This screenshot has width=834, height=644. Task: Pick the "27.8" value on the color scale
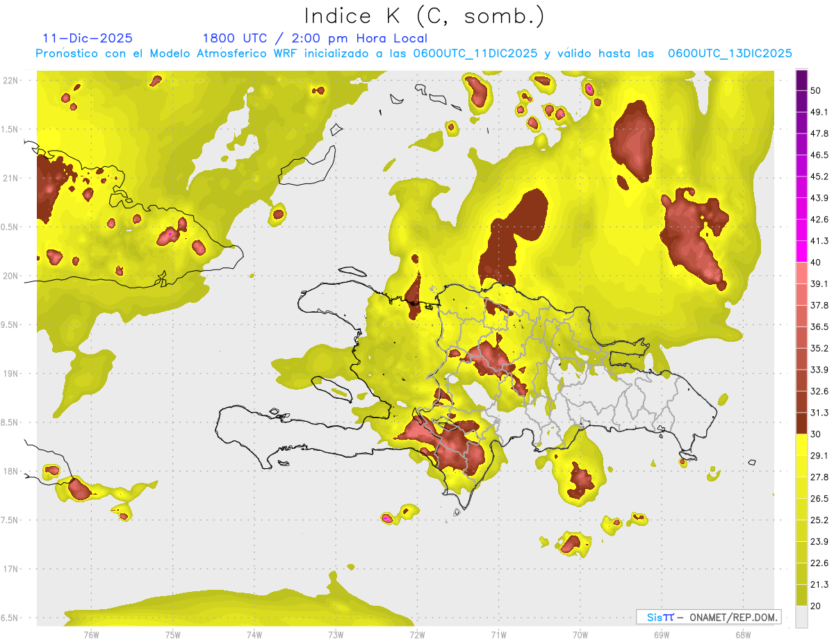pos(819,477)
